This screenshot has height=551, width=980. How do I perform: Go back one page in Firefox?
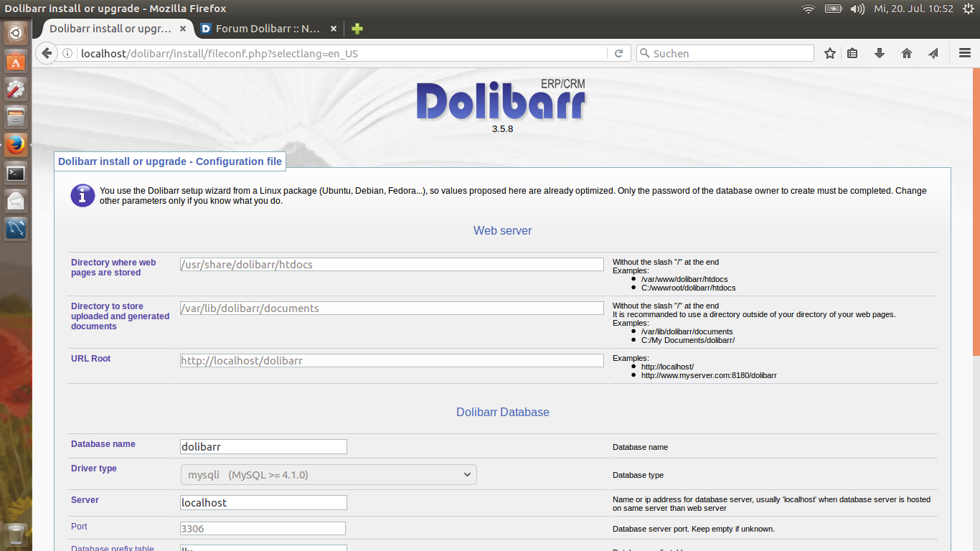click(x=47, y=53)
